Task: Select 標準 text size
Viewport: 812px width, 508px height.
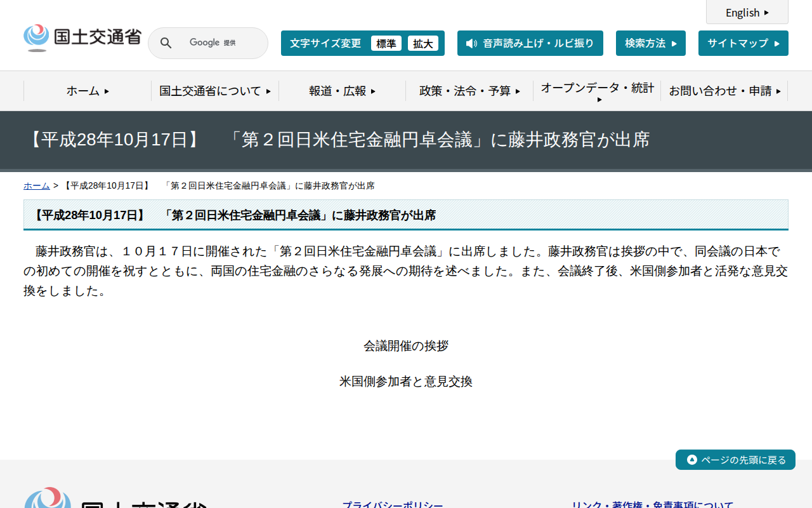Action: point(386,43)
